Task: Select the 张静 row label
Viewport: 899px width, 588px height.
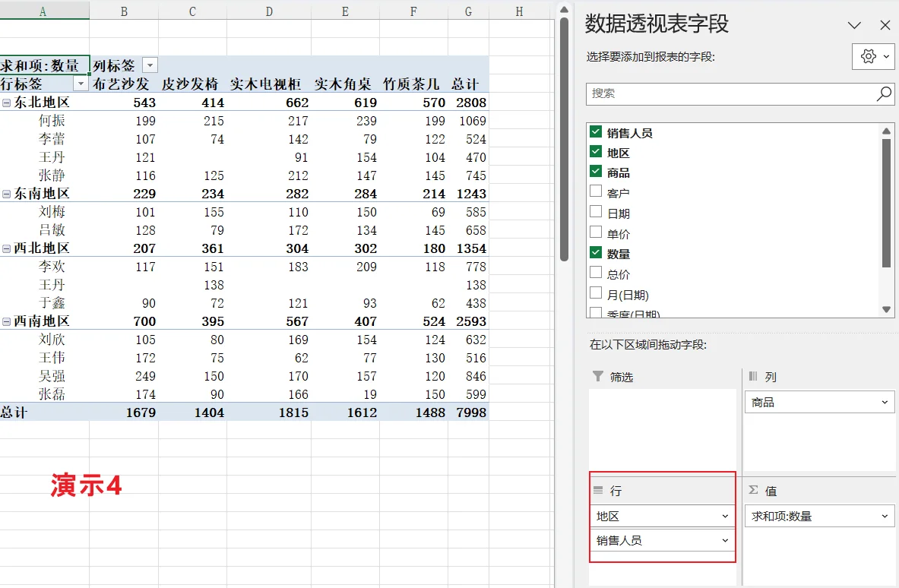Action: coord(52,175)
